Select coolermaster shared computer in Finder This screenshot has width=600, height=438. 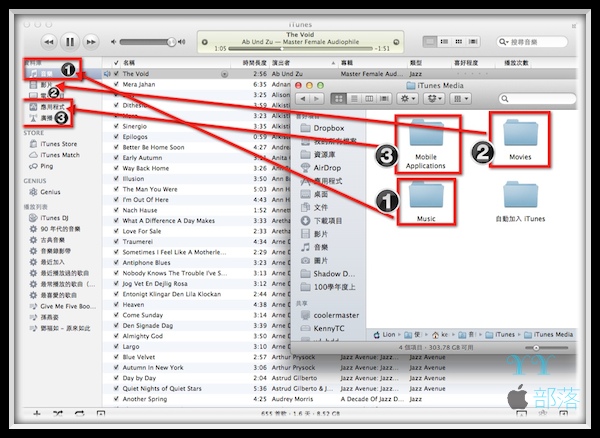click(330, 315)
